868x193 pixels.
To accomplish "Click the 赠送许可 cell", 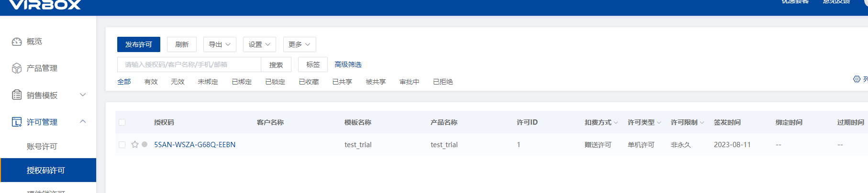I will coord(598,145).
